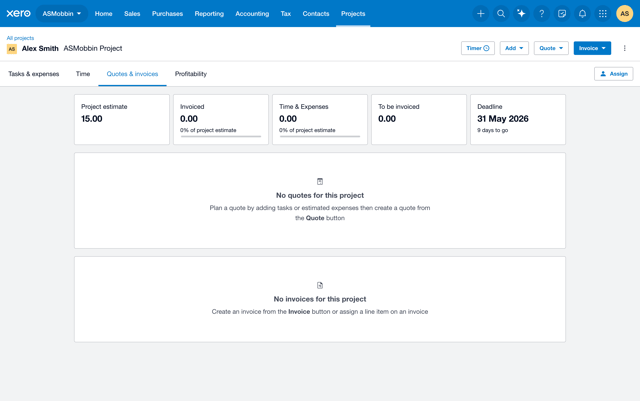The height and width of the screenshot is (401, 640).
Task: Click the AS contact avatar beside Alex Smith
Action: click(x=12, y=49)
